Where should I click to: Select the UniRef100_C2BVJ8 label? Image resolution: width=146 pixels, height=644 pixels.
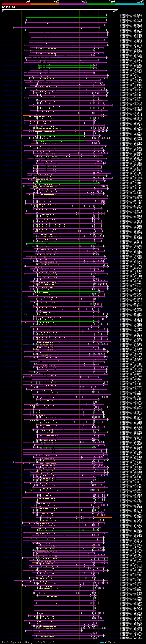[131, 100]
